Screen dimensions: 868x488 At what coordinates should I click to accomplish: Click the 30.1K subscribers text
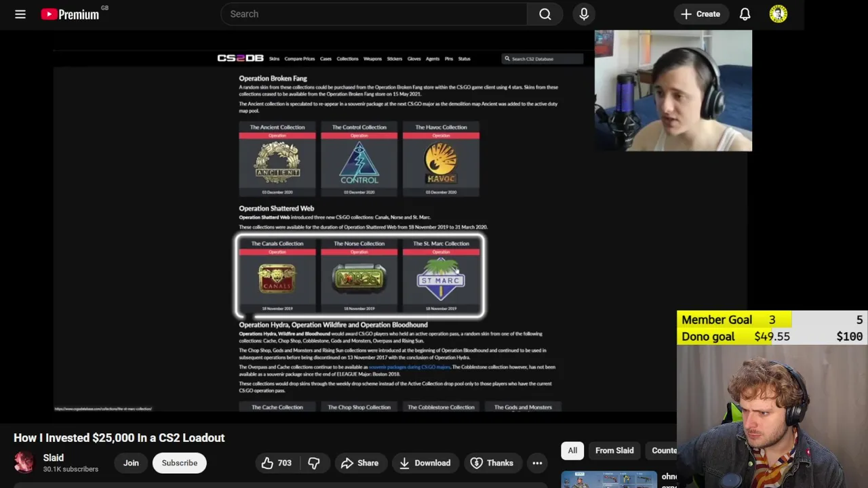tap(71, 469)
